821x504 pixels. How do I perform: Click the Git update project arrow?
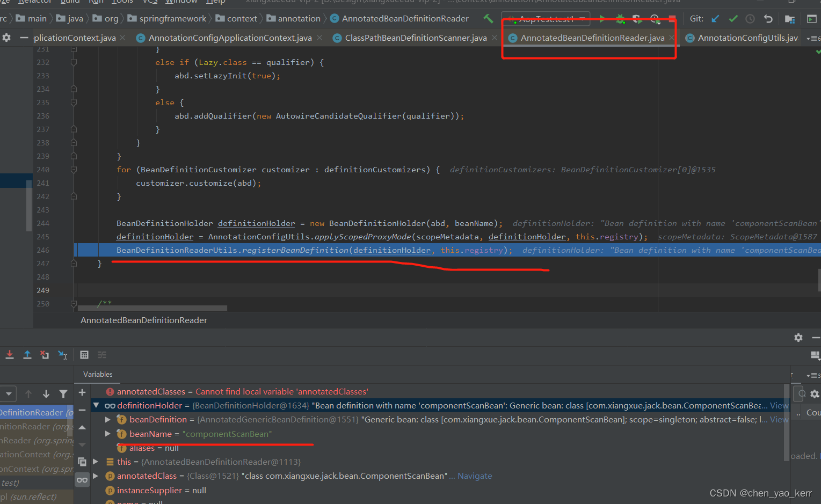click(x=715, y=19)
